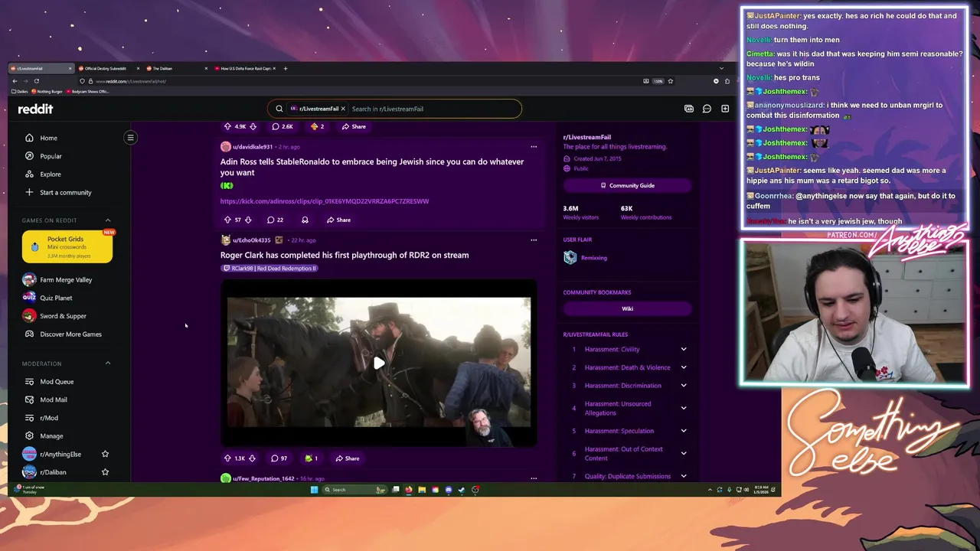Open overflow menu on u/Few_Reputation_1642 post
Image resolution: width=980 pixels, height=551 pixels.
[x=534, y=478]
